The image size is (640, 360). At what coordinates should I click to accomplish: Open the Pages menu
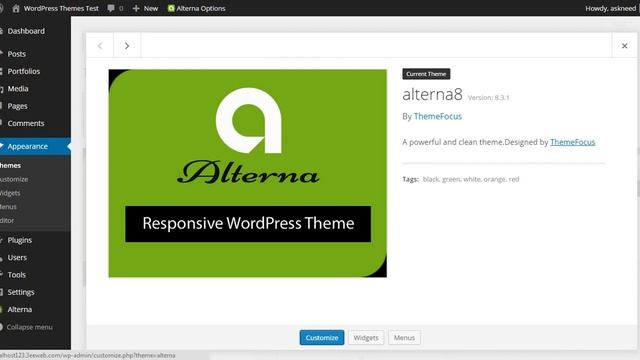pos(18,106)
